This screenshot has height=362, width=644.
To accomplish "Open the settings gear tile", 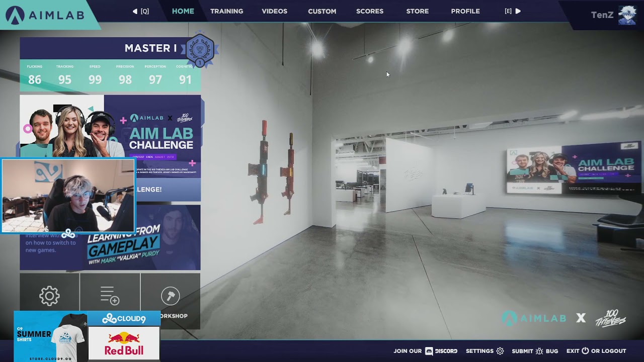I will click(49, 296).
